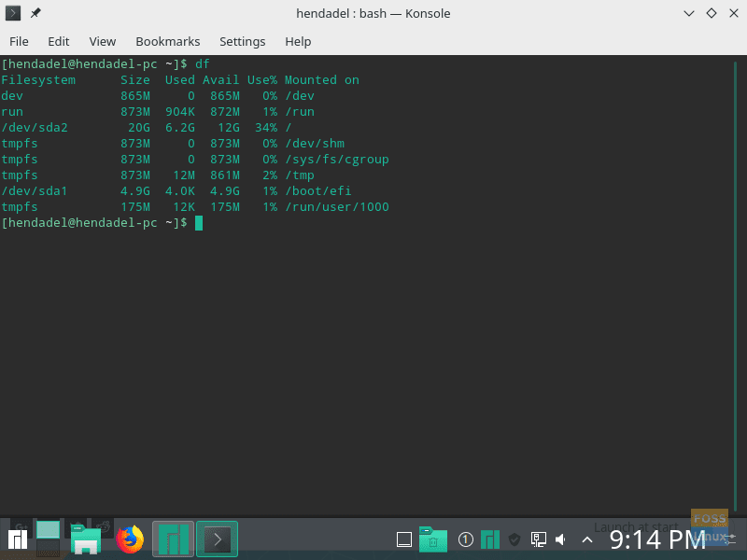Expand hidden tray icons with the up arrow
Image resolution: width=747 pixels, height=560 pixels.
click(x=586, y=539)
